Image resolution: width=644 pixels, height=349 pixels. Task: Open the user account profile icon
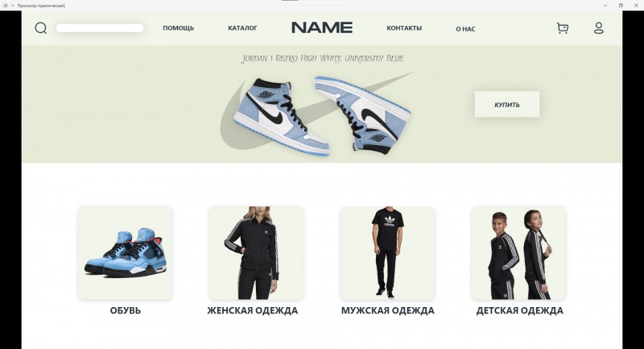pyautogui.click(x=599, y=28)
